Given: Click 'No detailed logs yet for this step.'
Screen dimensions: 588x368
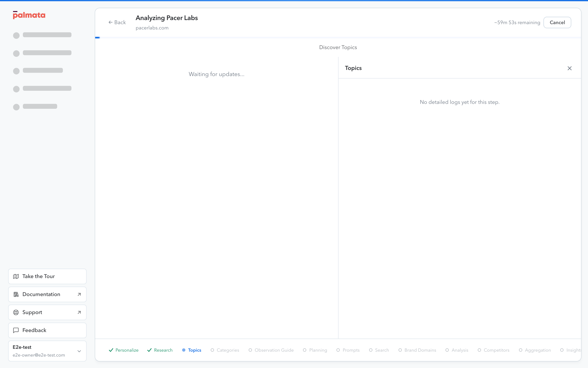Looking at the screenshot, I should click(459, 102).
